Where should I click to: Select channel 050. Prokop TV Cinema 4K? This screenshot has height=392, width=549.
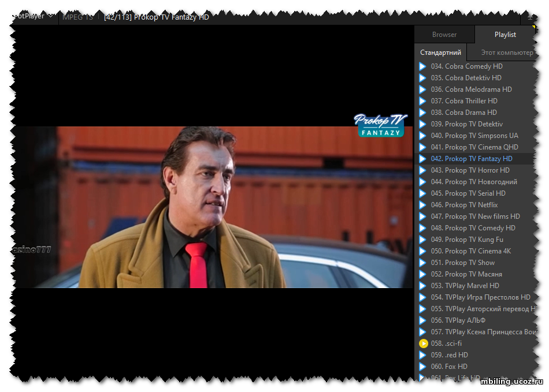click(471, 251)
